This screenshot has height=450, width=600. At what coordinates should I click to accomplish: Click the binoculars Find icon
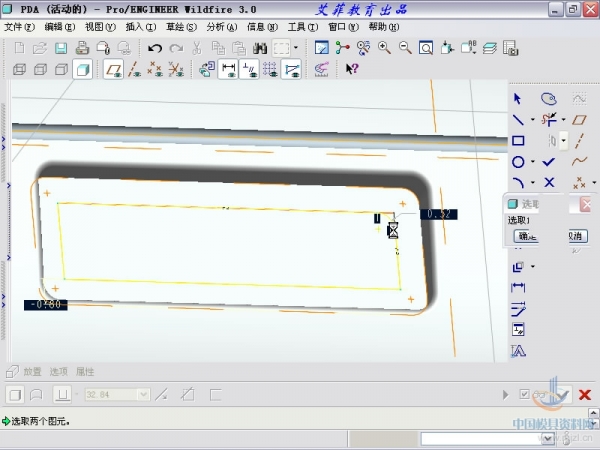pos(259,48)
